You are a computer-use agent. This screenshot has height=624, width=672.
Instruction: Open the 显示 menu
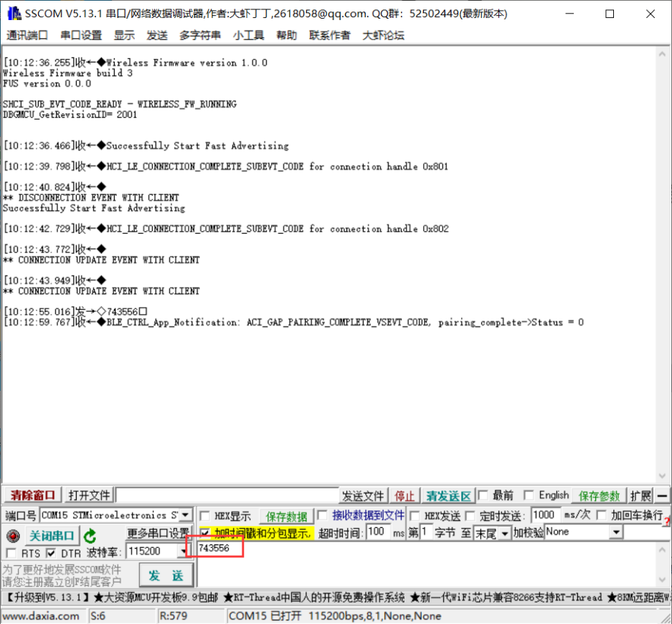coord(124,35)
